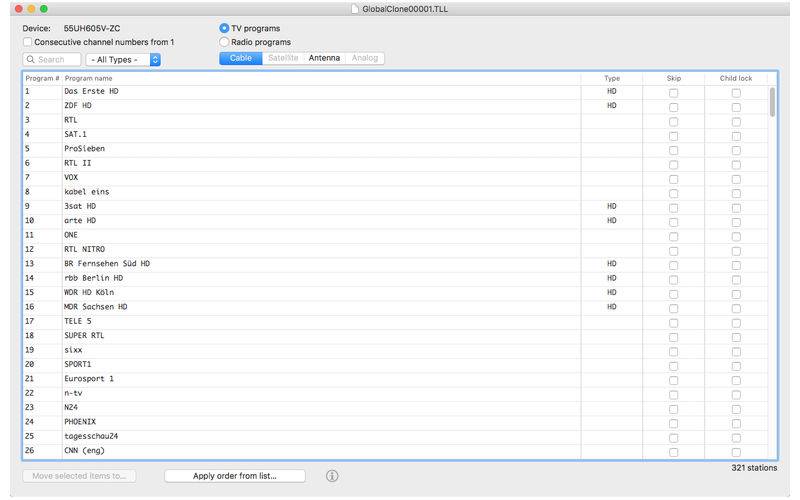
Task: Click the HD type cell for ZDF HD
Action: pyautogui.click(x=612, y=106)
